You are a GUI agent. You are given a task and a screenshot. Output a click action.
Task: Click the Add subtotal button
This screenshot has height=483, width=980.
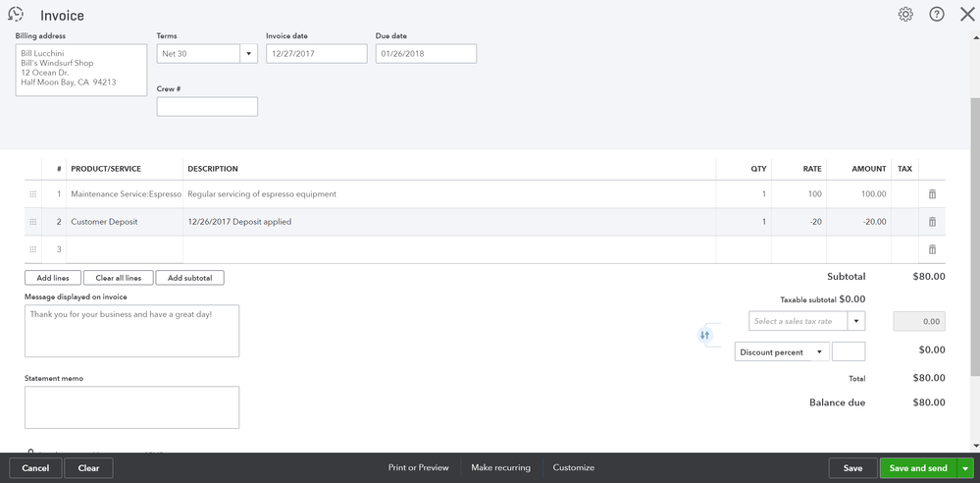(190, 278)
